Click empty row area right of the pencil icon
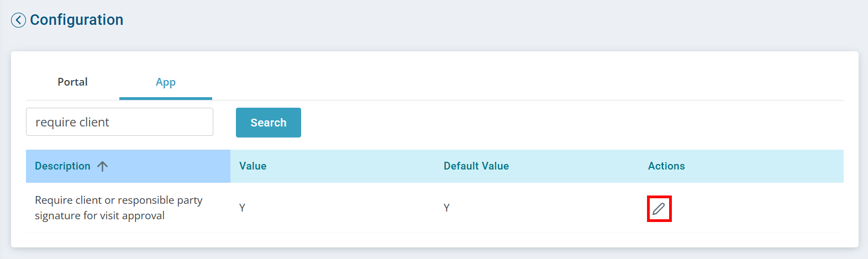The width and height of the screenshot is (868, 259). [x=762, y=208]
